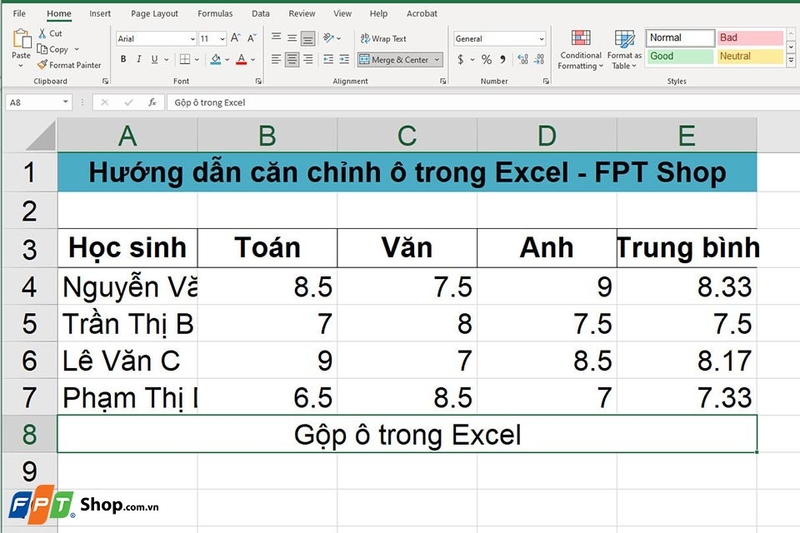Switch to the Page Layout tab
Image resolution: width=800 pixels, height=533 pixels.
[155, 14]
